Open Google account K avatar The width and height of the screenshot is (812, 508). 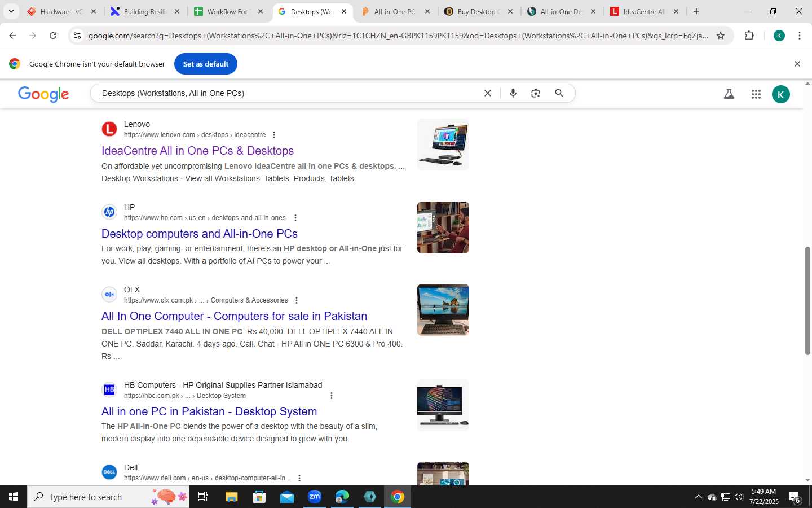tap(781, 94)
